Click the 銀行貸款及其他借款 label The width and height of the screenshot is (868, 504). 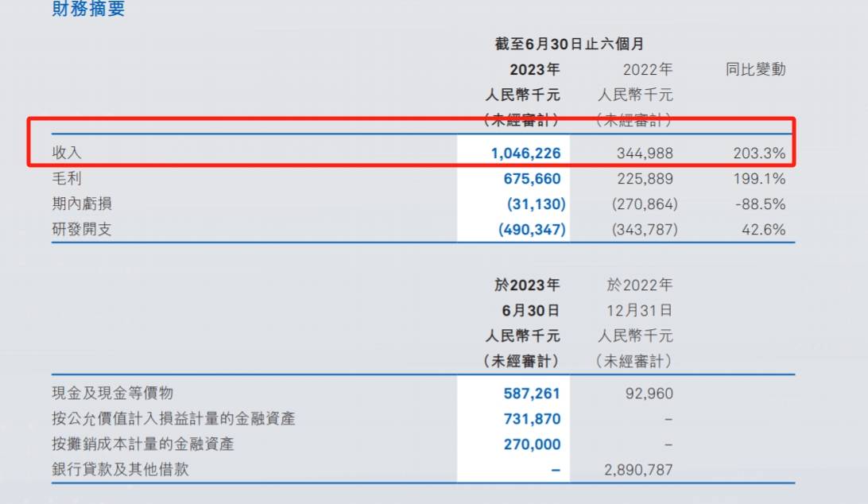pos(120,470)
